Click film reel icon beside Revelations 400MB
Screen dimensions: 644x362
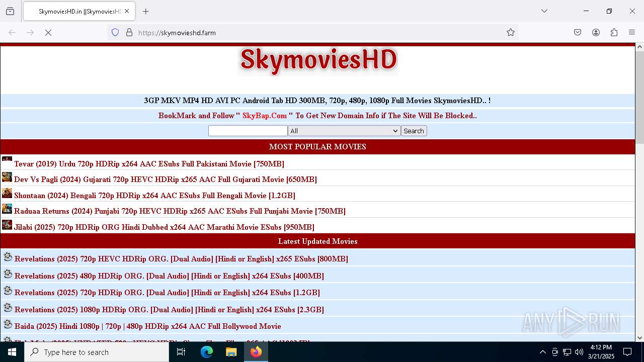(x=8, y=274)
